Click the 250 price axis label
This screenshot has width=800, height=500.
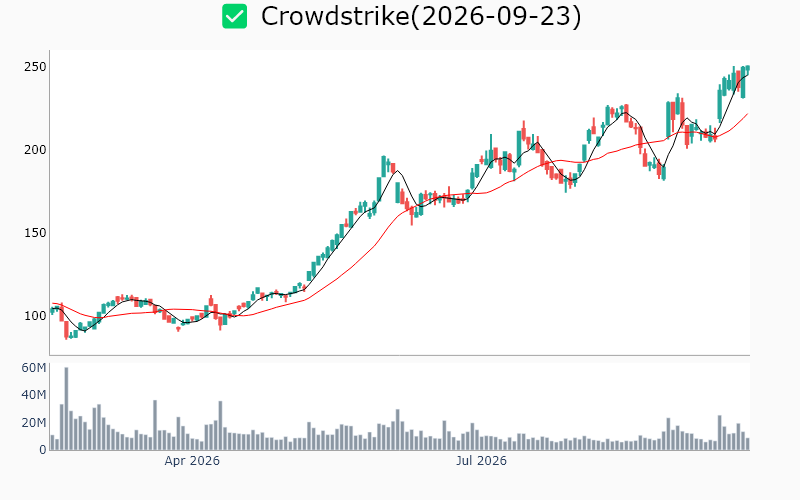coord(35,67)
